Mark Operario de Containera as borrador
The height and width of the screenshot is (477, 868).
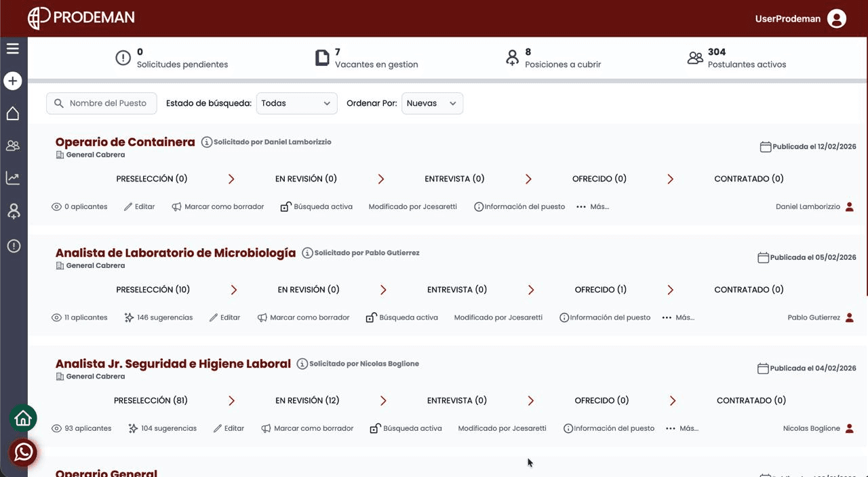218,206
